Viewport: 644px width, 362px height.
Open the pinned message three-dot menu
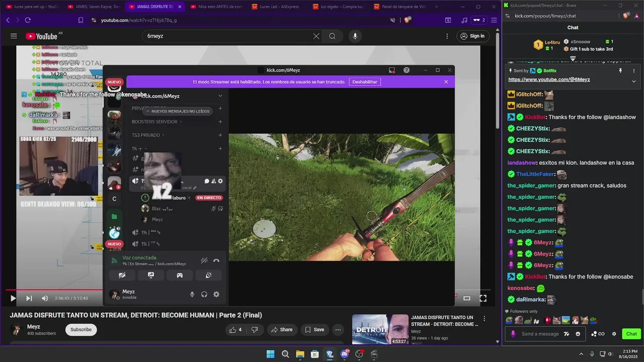(634, 71)
